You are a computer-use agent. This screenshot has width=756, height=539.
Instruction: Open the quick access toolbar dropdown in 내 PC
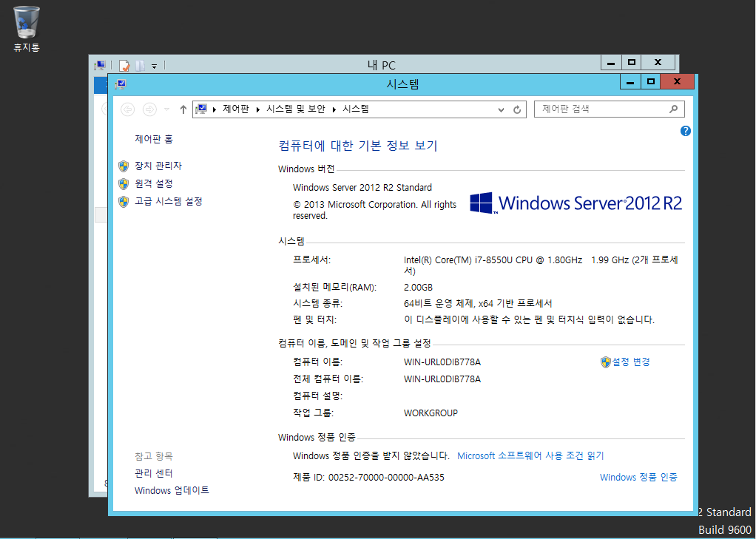tap(155, 66)
